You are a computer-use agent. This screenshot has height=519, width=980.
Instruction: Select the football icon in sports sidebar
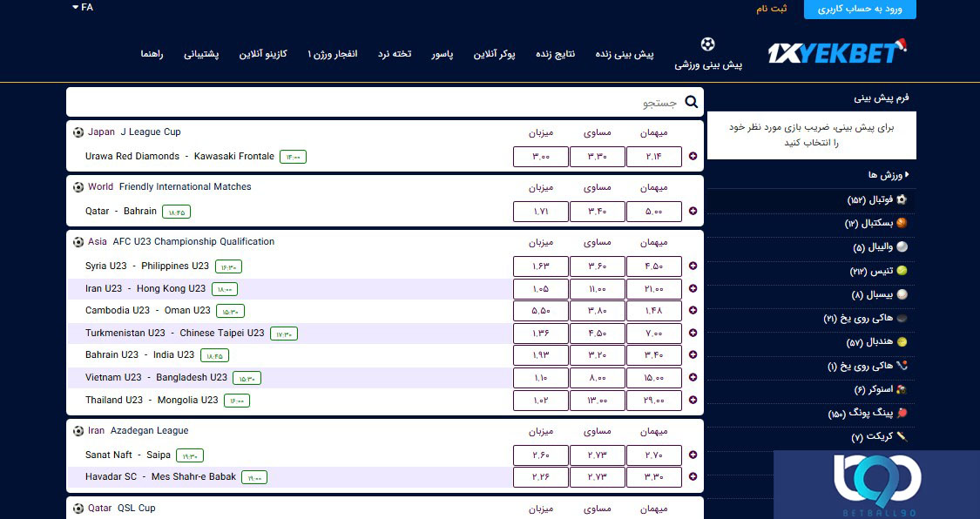(902, 199)
